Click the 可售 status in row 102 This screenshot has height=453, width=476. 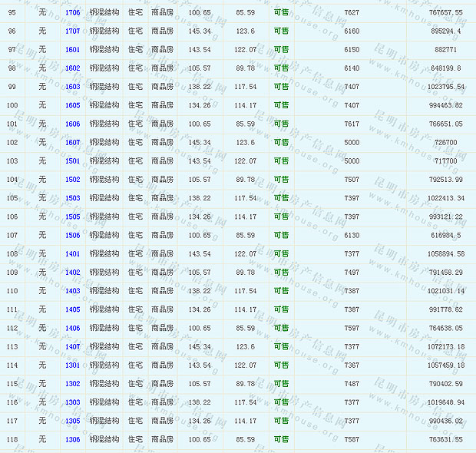point(282,143)
